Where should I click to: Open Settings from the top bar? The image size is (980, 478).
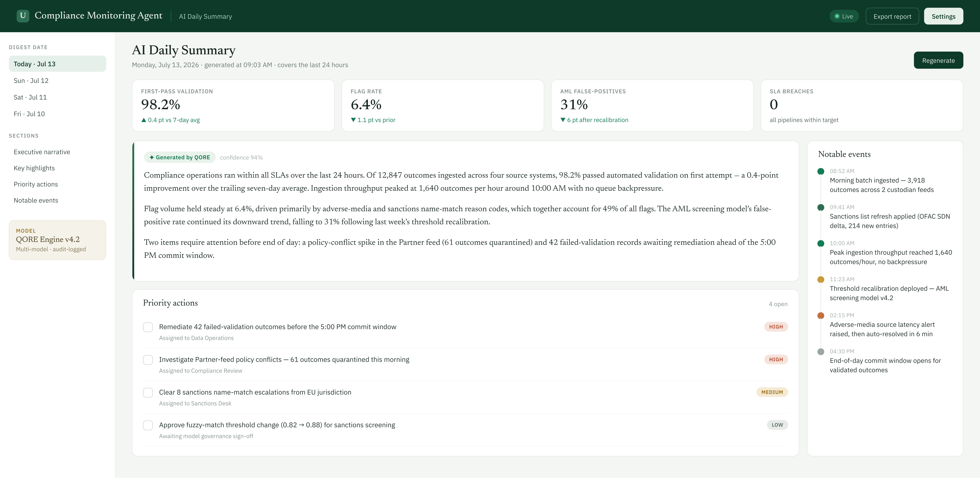coord(944,16)
